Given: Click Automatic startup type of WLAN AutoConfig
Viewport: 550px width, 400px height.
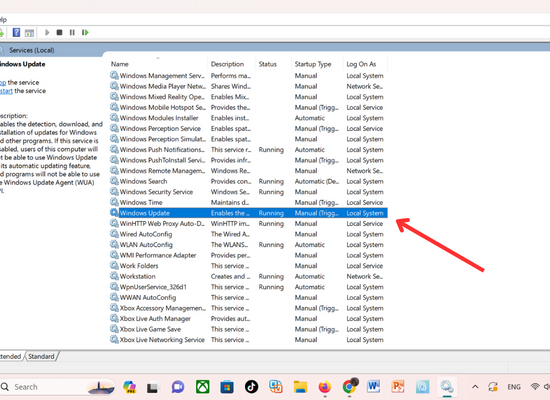Looking at the screenshot, I should (310, 245).
